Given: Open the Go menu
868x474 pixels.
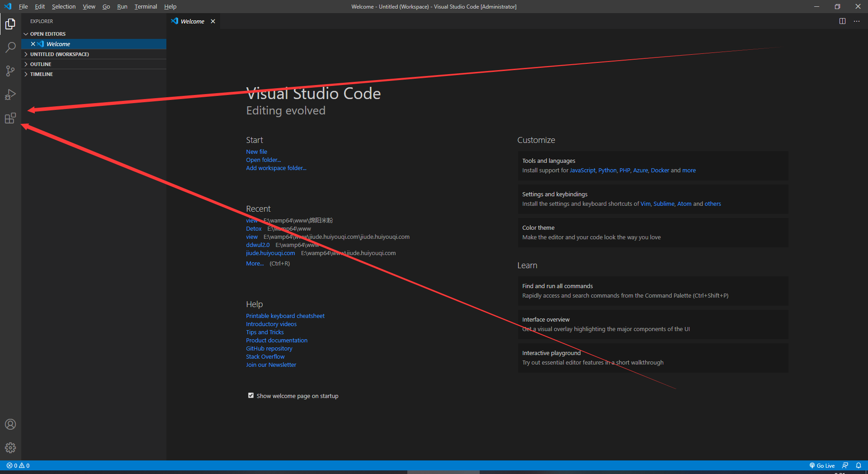Looking at the screenshot, I should 106,6.
